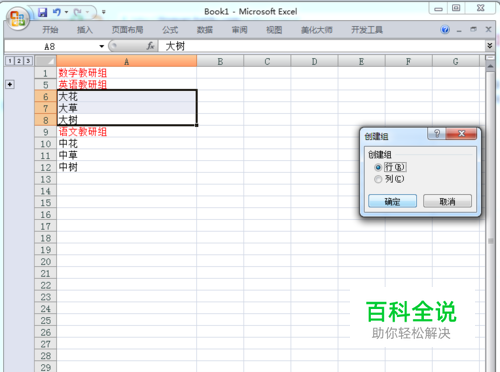Viewport: 500px width, 372px height.
Task: Select column A header
Action: tap(127, 61)
